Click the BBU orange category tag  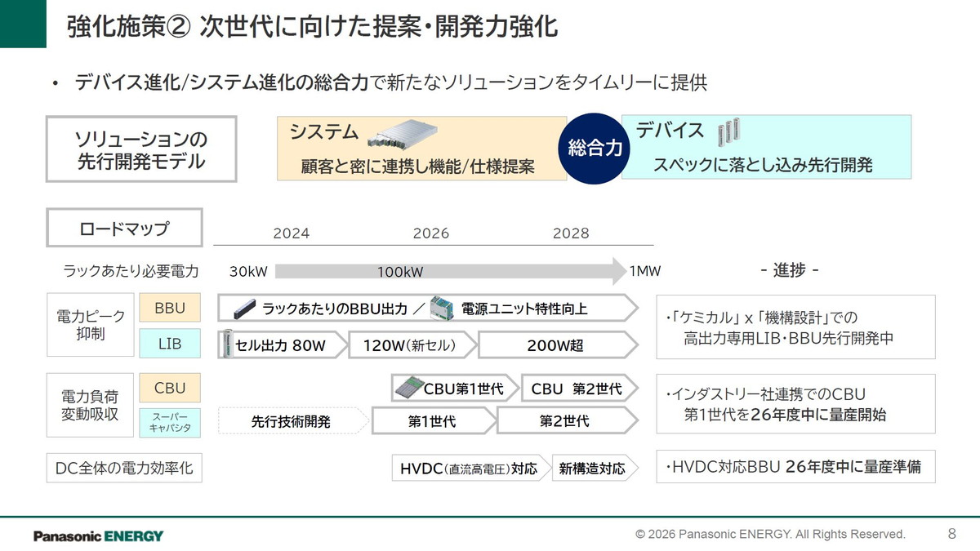(x=171, y=309)
